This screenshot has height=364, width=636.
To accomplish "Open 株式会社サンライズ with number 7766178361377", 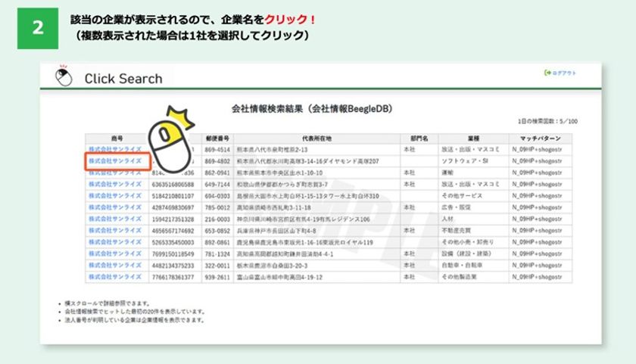I will (115, 277).
